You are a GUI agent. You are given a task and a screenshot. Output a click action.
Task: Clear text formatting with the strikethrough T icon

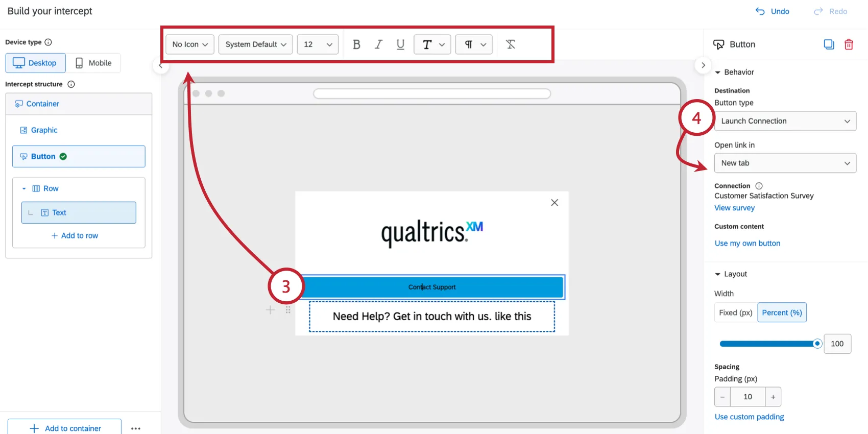(511, 44)
